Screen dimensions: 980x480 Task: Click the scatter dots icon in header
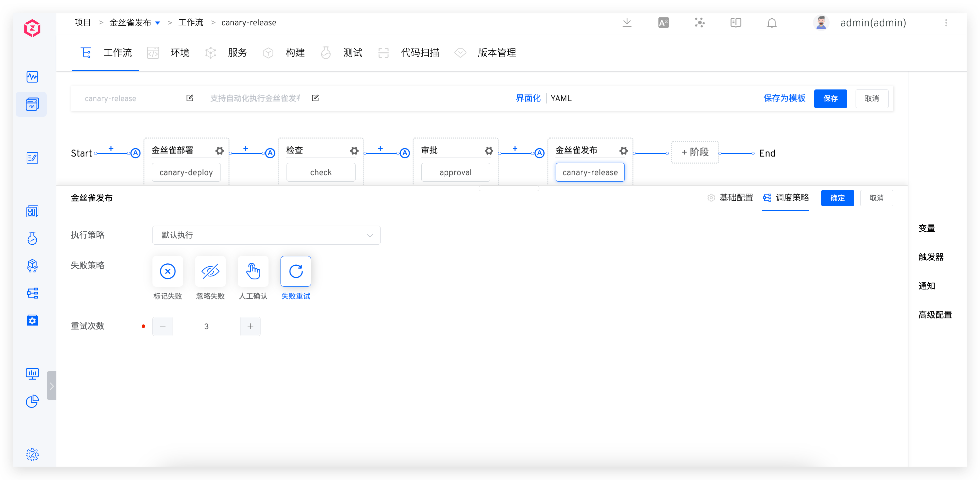pos(699,23)
